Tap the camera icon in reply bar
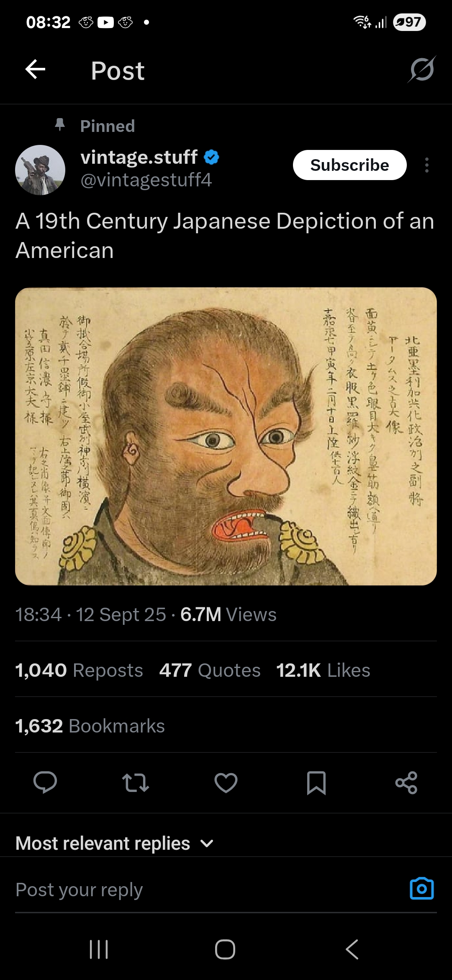The image size is (452, 980). 422,888
